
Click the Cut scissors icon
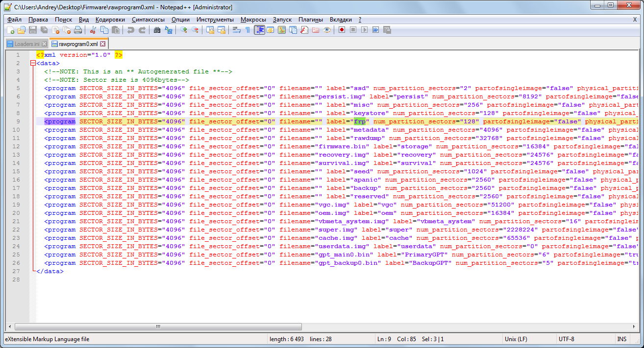(x=93, y=30)
